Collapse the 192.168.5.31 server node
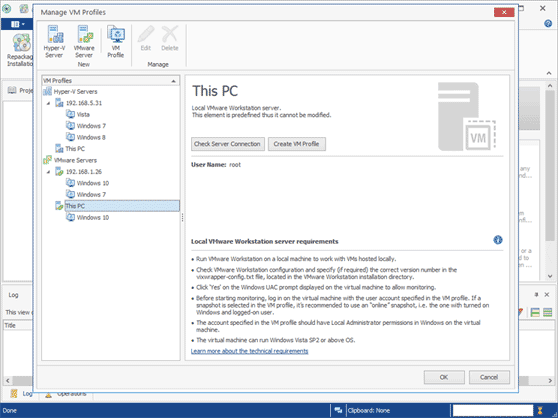 [48, 103]
